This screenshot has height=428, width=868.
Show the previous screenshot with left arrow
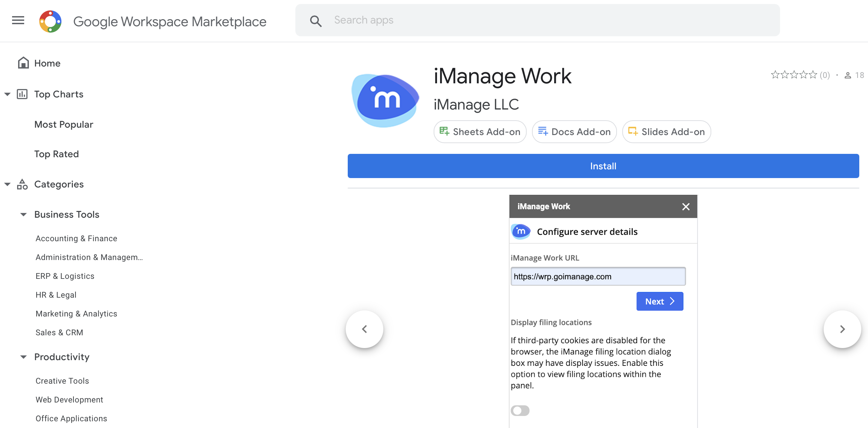tap(364, 329)
